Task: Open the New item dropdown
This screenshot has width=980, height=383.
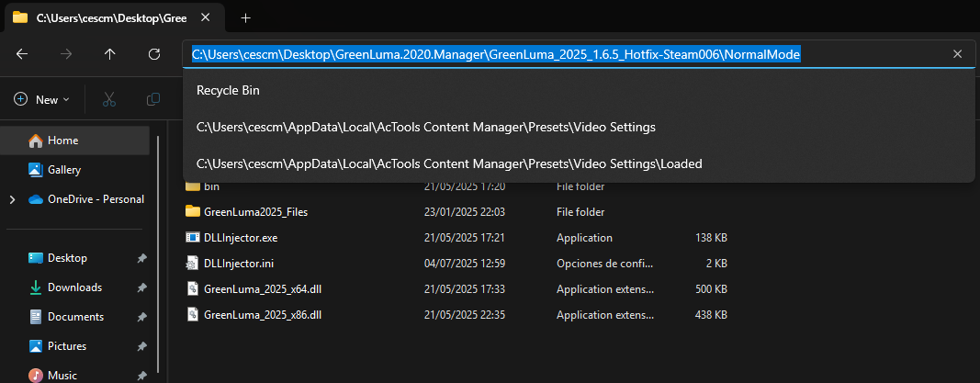Action: pos(42,99)
